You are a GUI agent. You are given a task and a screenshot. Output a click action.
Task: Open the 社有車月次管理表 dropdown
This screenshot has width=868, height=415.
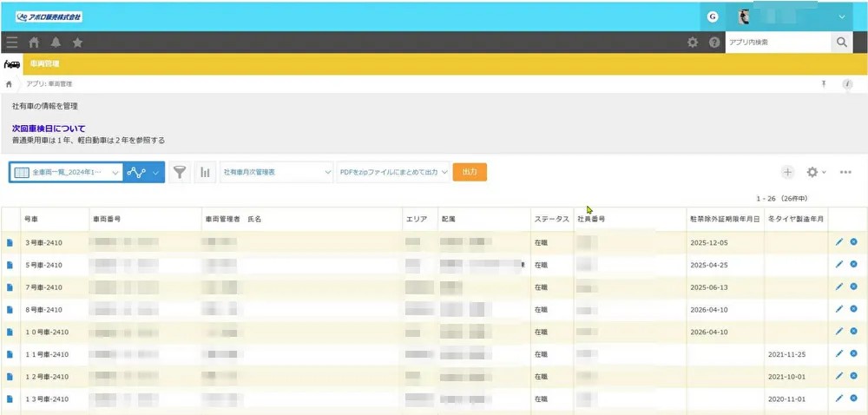277,172
